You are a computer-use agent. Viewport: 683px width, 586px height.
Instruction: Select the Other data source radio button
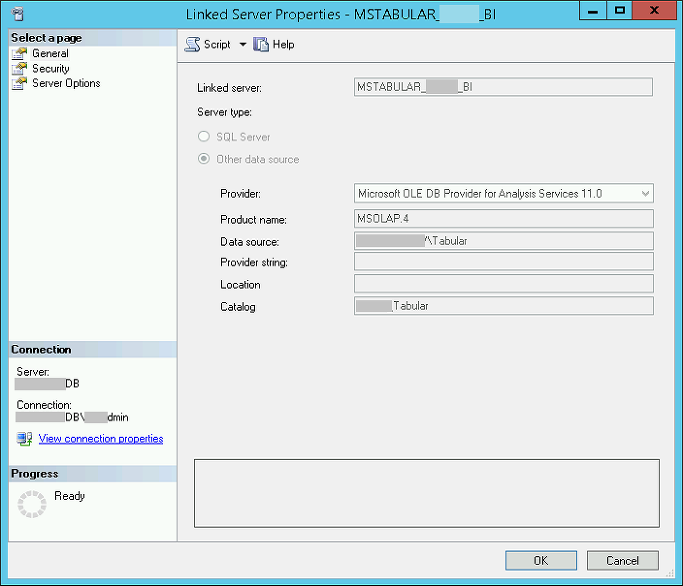[204, 159]
